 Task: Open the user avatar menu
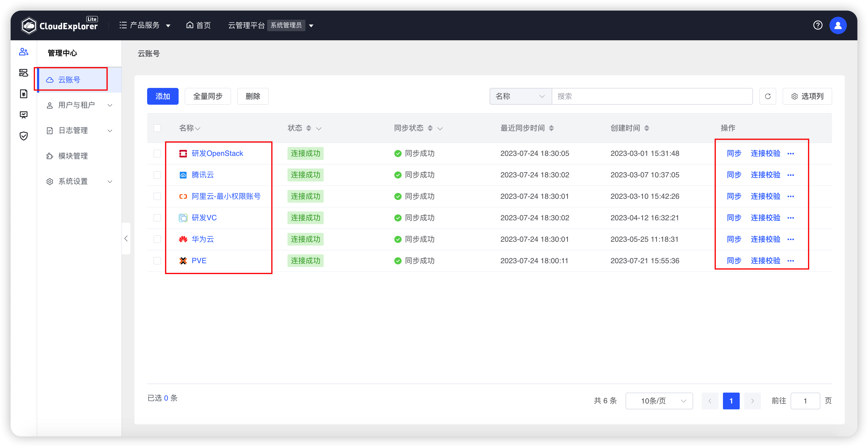(838, 25)
